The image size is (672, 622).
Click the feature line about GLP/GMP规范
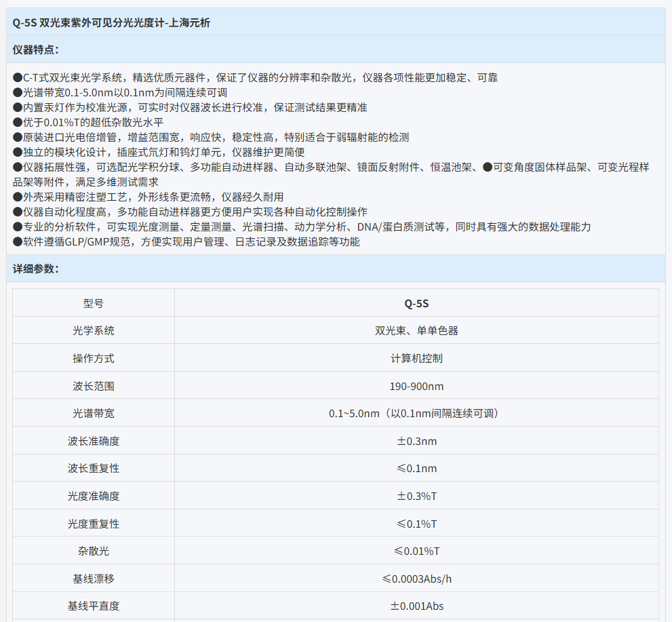click(186, 241)
